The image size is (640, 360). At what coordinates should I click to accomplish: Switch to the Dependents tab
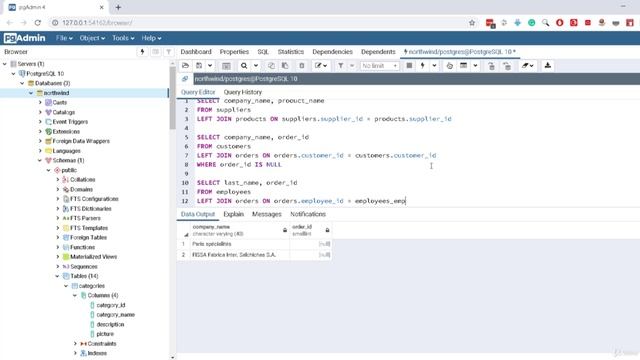[x=378, y=52]
